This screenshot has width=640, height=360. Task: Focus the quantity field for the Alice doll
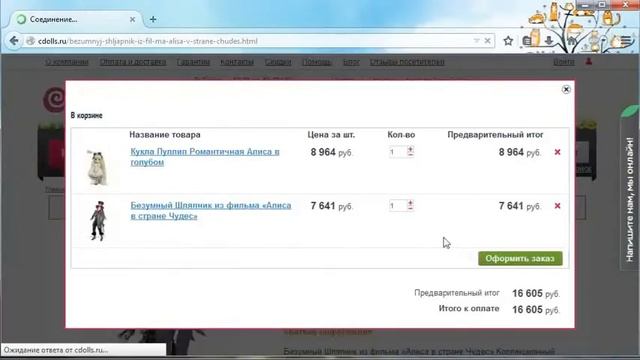(x=398, y=152)
